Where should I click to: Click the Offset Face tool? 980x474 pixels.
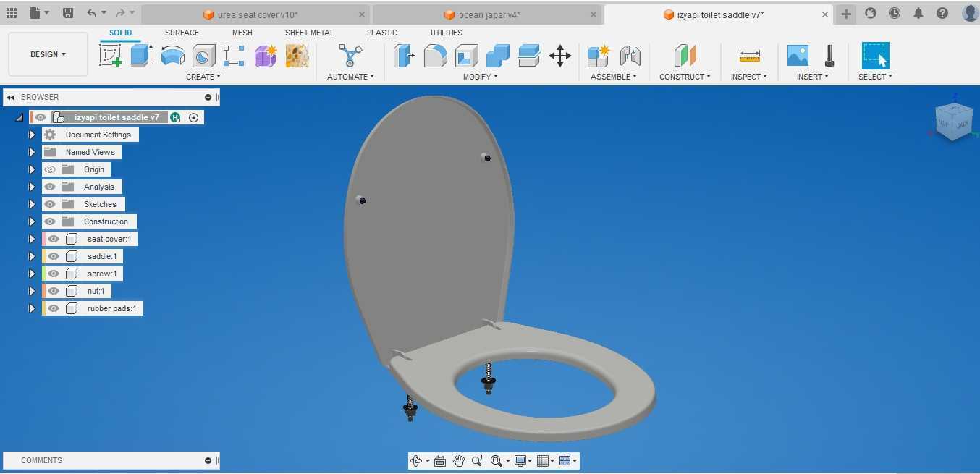pos(529,56)
